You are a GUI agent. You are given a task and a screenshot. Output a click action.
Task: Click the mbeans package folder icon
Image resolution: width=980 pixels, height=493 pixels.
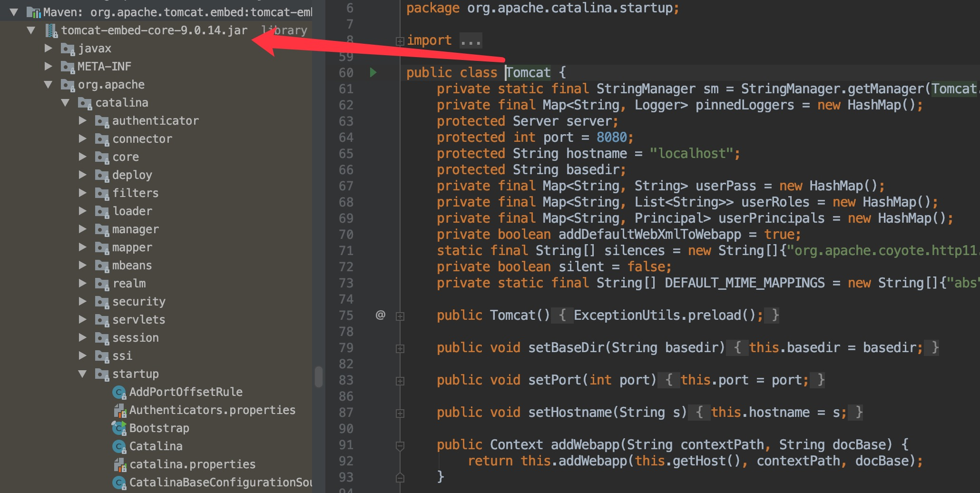click(102, 266)
